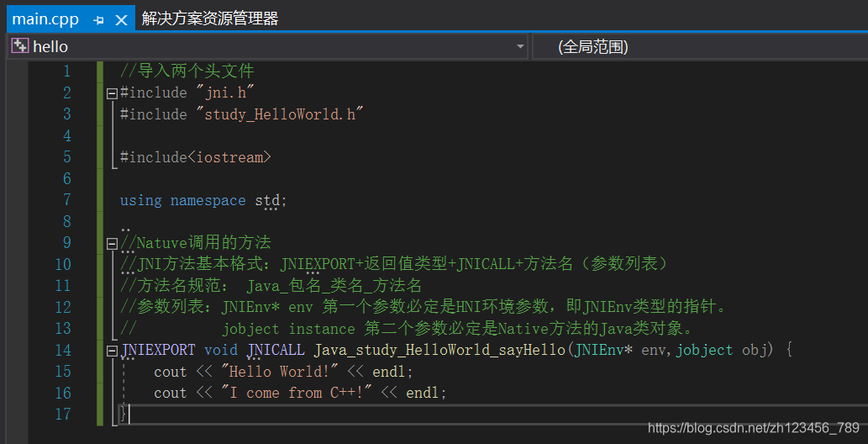Click 'cout' on line 16

coord(171,393)
